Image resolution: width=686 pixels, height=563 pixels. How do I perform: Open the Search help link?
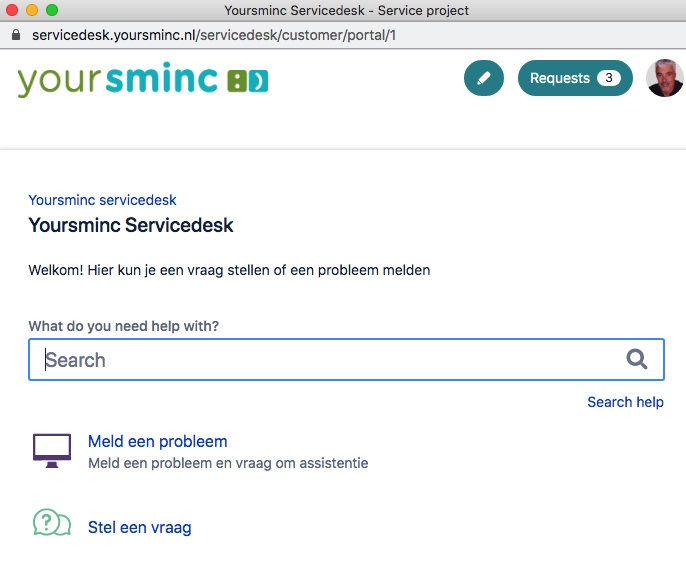[625, 402]
